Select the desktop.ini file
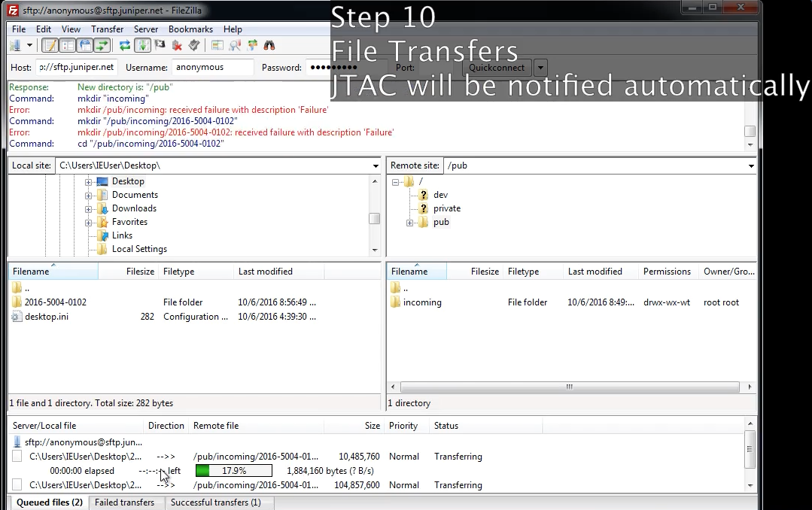Viewport: 812px width, 510px height. click(x=47, y=317)
